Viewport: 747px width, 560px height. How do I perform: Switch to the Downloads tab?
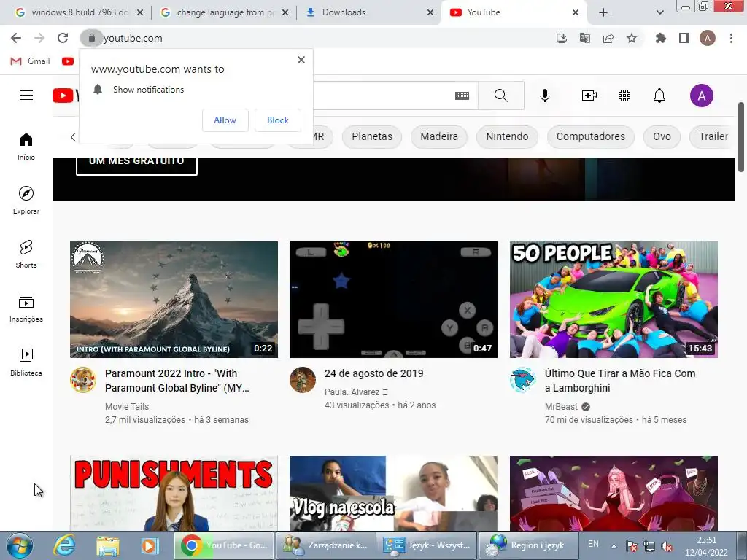(x=368, y=12)
